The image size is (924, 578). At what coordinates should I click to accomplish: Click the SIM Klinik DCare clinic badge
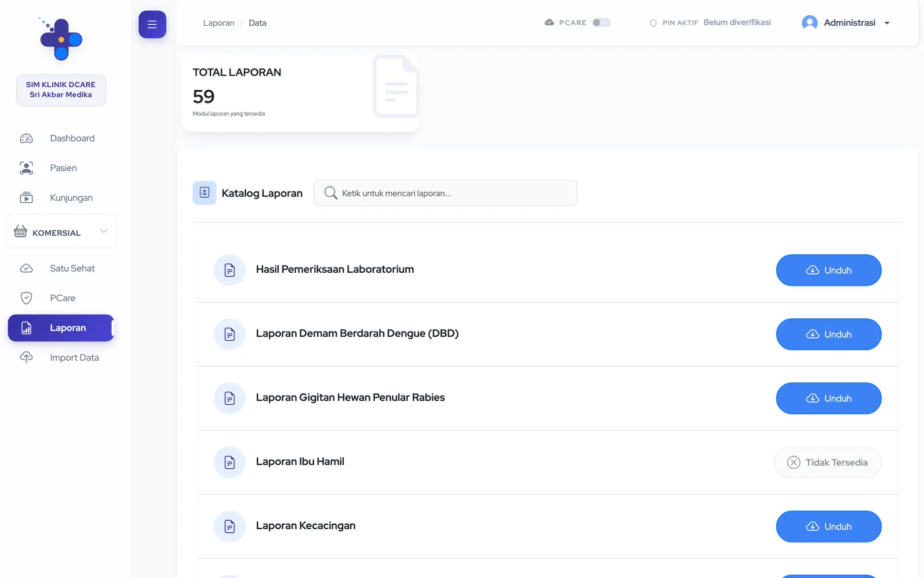pyautogui.click(x=61, y=90)
